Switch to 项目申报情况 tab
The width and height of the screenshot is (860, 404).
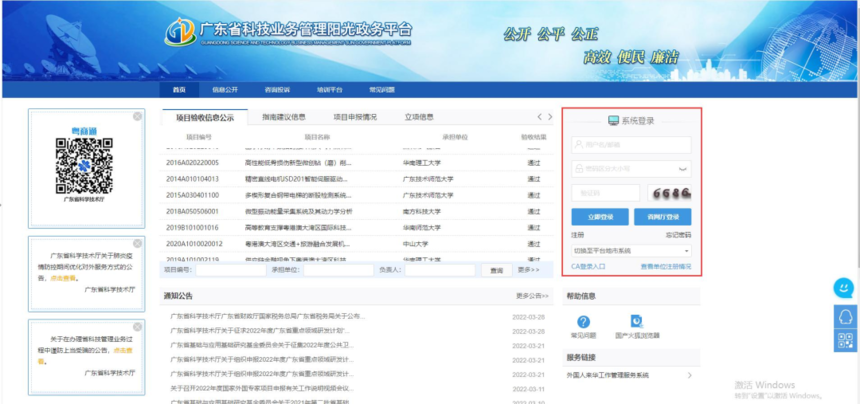coord(355,117)
